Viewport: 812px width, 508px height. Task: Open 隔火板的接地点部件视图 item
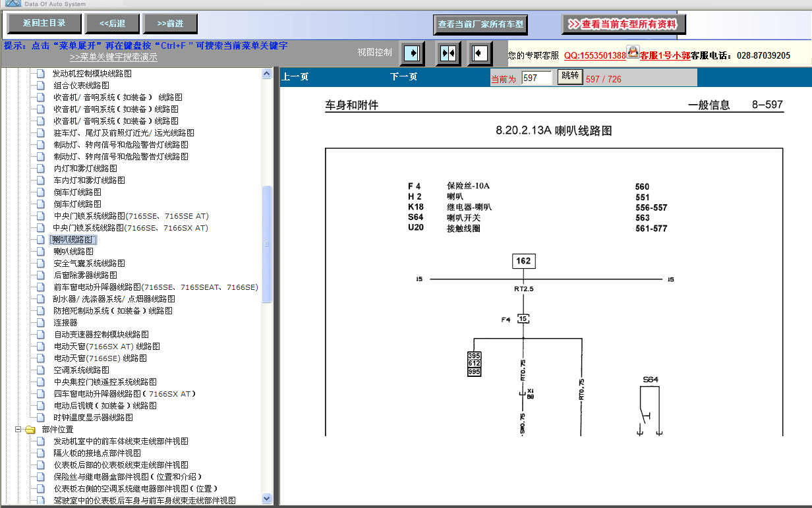(97, 453)
